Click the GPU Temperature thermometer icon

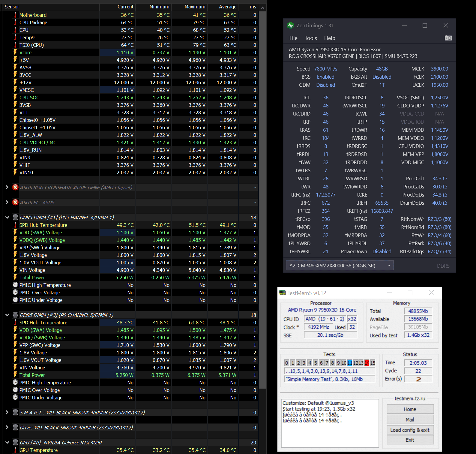(x=15, y=450)
